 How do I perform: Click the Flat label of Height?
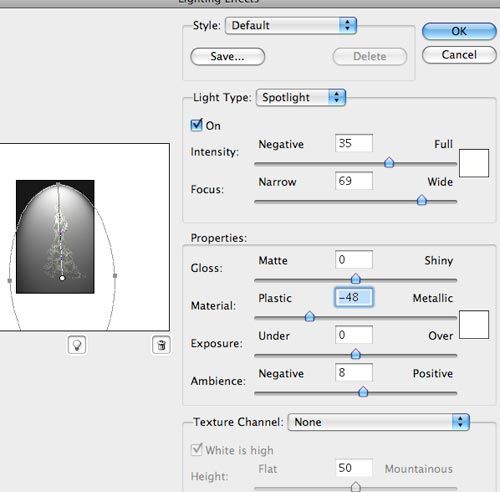[x=268, y=469]
